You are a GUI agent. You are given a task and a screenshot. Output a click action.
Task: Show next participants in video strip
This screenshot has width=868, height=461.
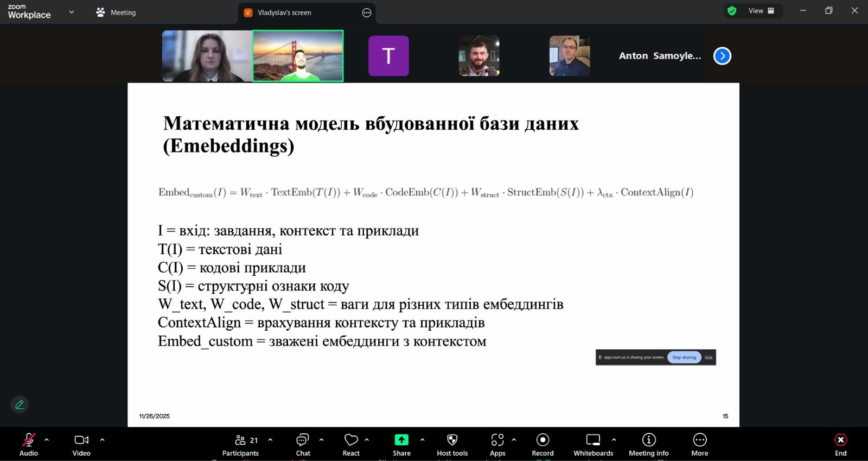pos(722,56)
